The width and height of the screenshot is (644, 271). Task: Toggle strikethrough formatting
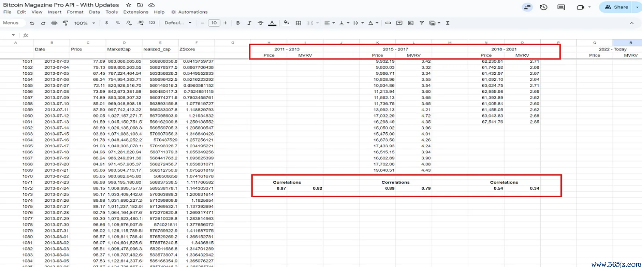coord(260,23)
